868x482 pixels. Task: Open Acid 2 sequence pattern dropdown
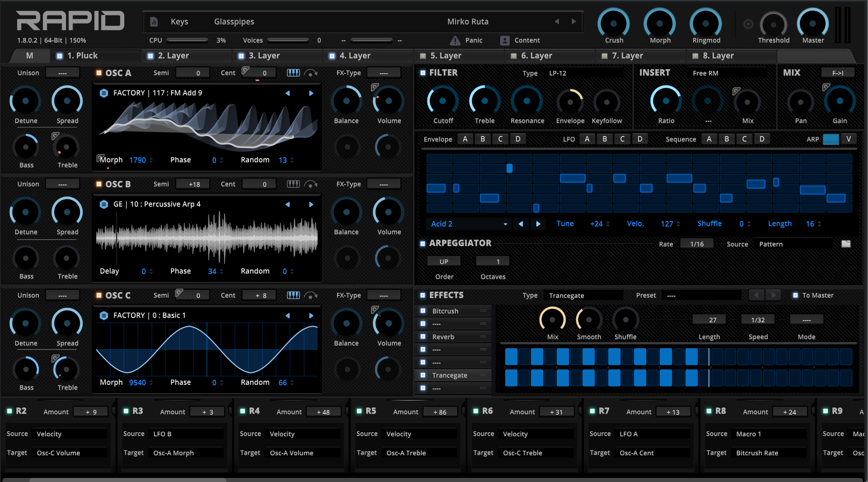click(469, 224)
